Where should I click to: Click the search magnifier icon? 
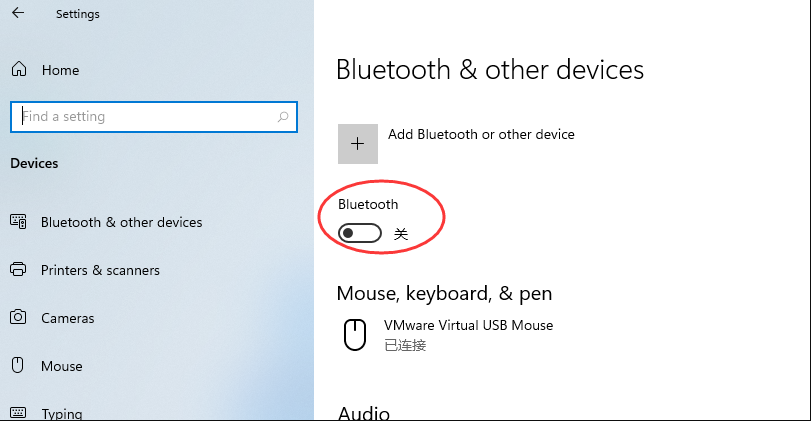point(283,117)
